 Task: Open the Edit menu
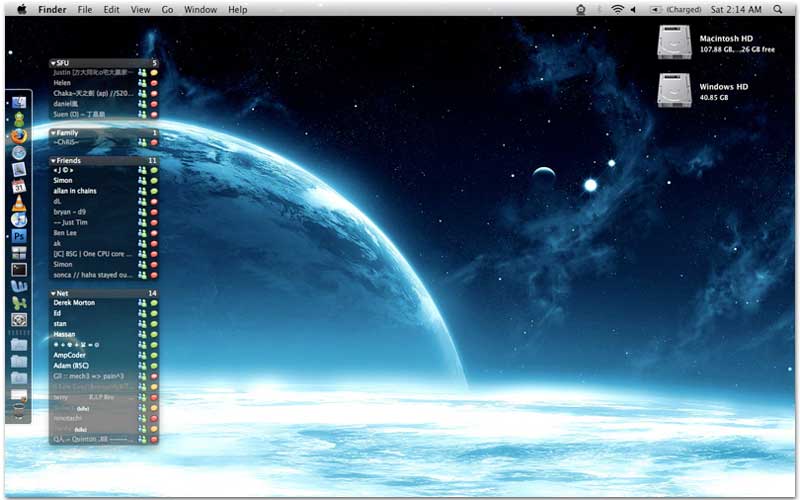(x=111, y=9)
